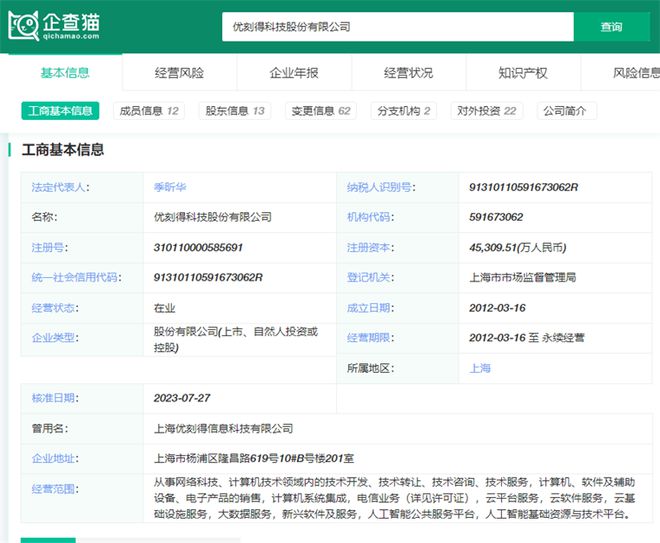Click the 核准日期 field label

55,398
